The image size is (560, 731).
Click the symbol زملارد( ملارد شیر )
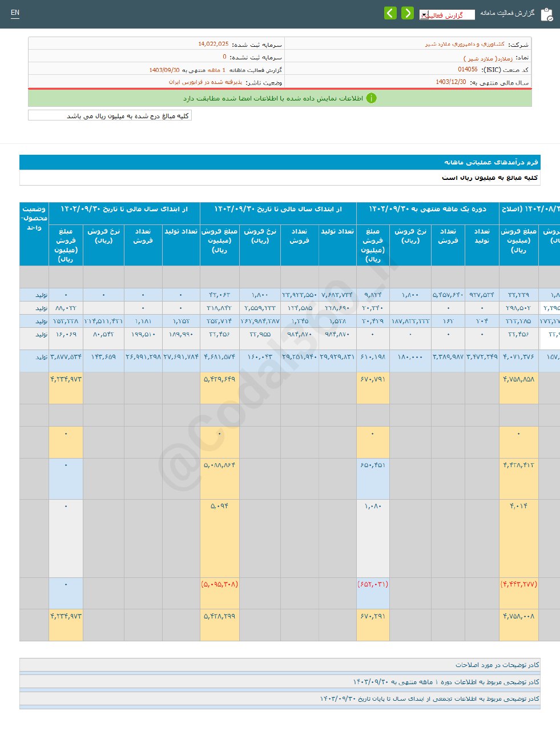[x=488, y=58]
